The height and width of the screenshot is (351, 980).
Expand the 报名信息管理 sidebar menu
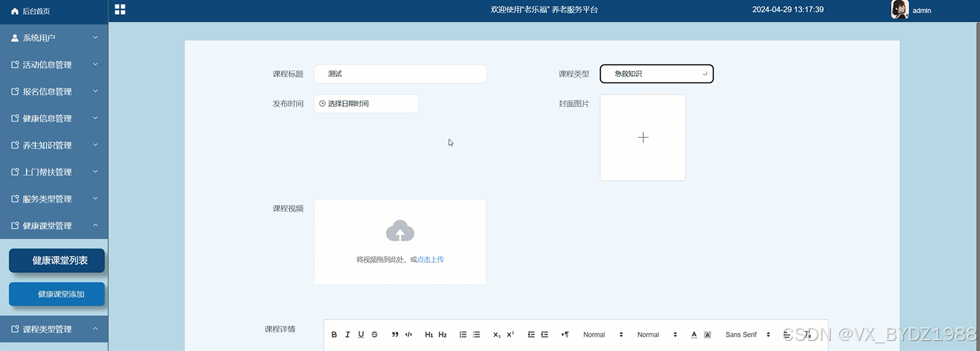(54, 91)
